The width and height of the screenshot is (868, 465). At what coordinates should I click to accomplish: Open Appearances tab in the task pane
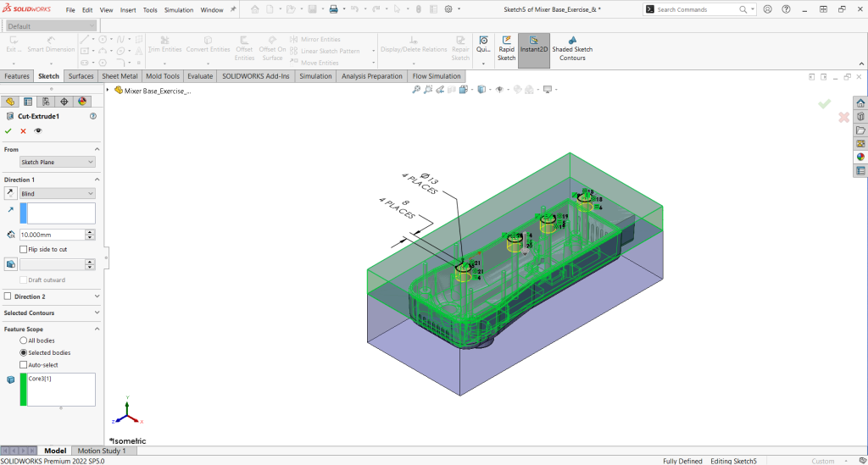pos(860,157)
